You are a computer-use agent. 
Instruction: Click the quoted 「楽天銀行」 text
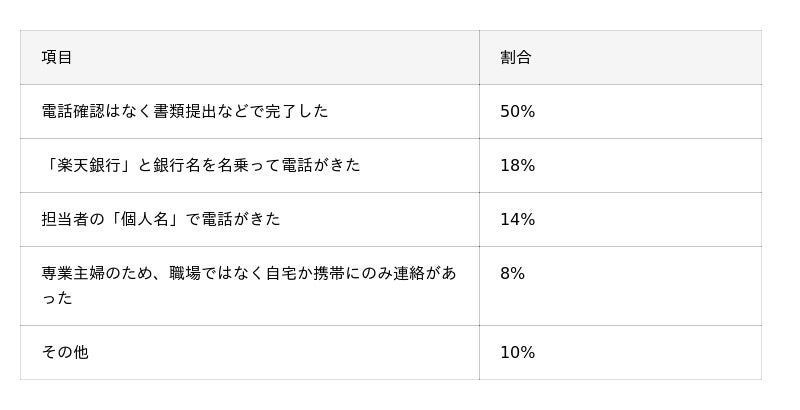89,165
